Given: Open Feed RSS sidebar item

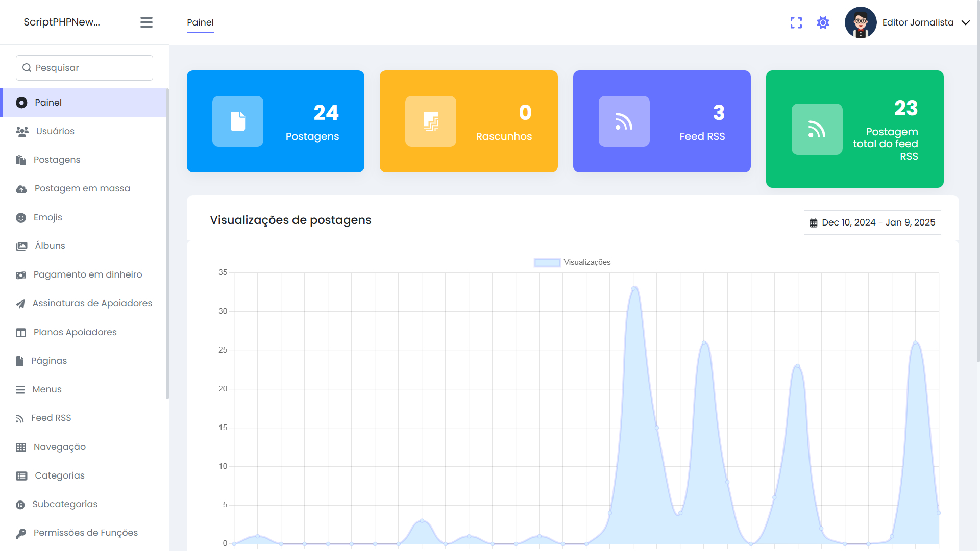Looking at the screenshot, I should coord(51,418).
